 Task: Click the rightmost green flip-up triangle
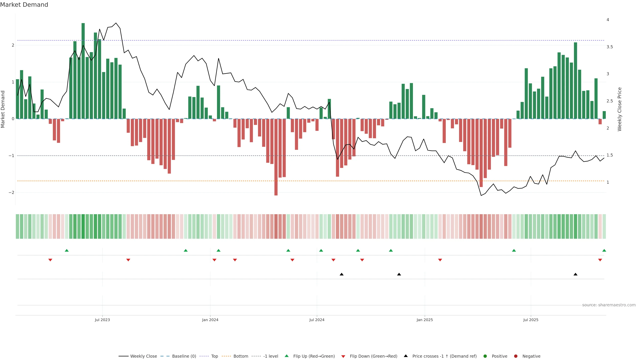coord(604,251)
